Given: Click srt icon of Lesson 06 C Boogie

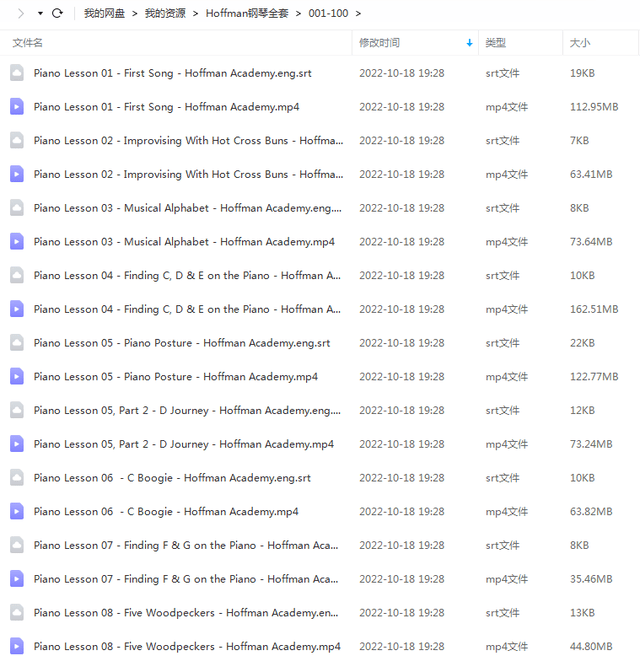Looking at the screenshot, I should (17, 478).
